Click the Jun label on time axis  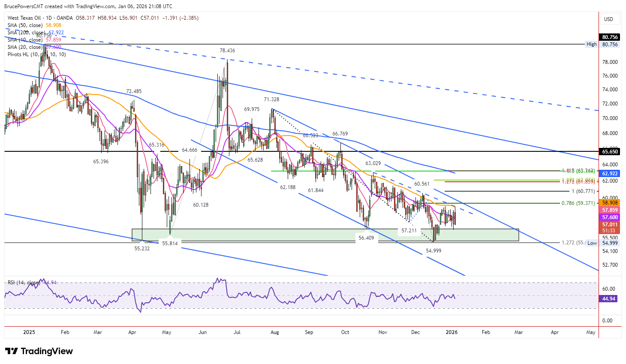pos(203,332)
